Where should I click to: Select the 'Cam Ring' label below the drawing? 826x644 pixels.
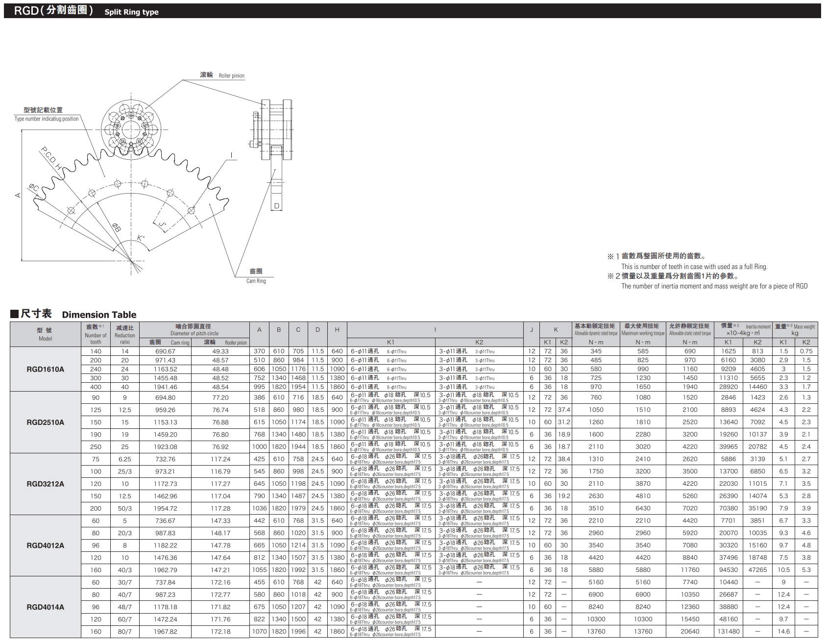click(256, 281)
